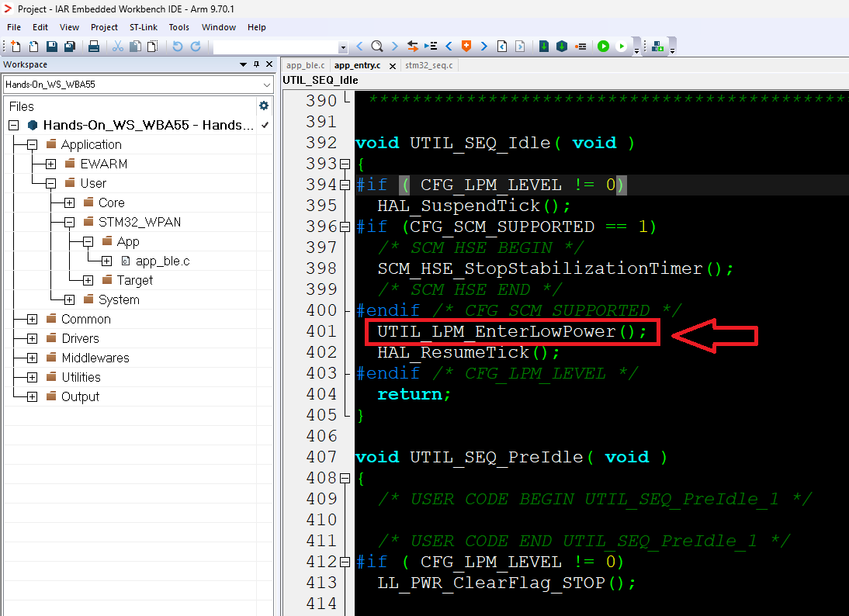849x616 pixels.
Task: Open the ST-Link menu
Action: [x=143, y=27]
